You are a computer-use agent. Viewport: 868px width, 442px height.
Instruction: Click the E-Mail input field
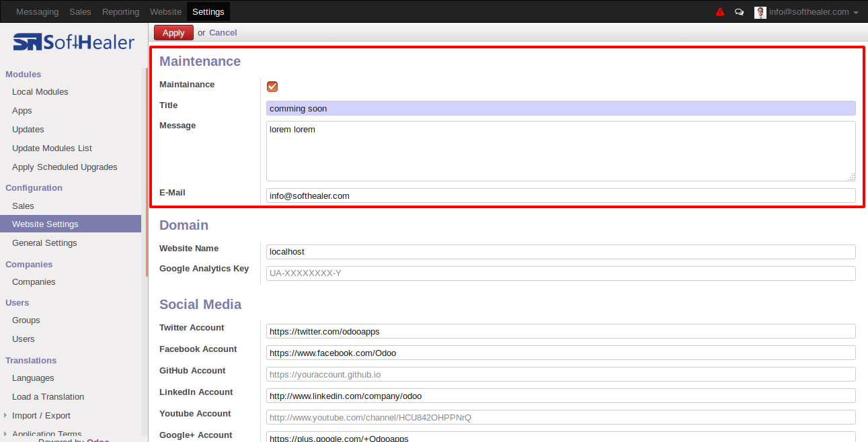click(561, 195)
